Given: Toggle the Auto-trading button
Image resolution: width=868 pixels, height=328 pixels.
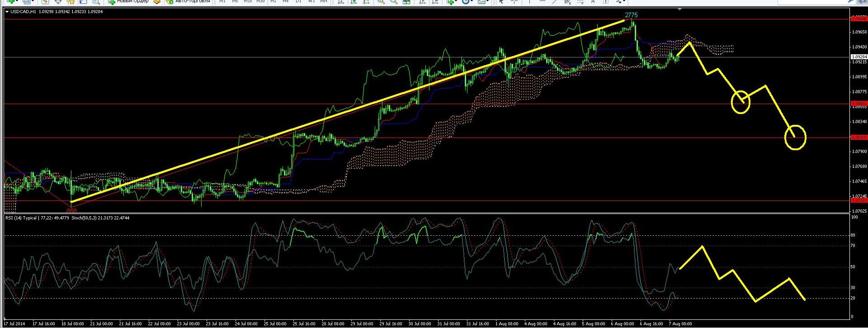Looking at the screenshot, I should coord(188,2).
